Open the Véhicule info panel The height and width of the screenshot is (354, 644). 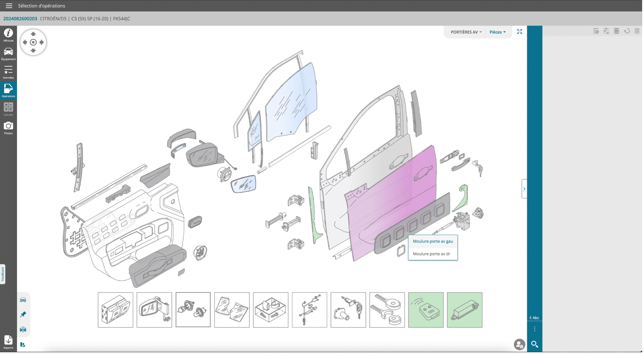pyautogui.click(x=8, y=35)
